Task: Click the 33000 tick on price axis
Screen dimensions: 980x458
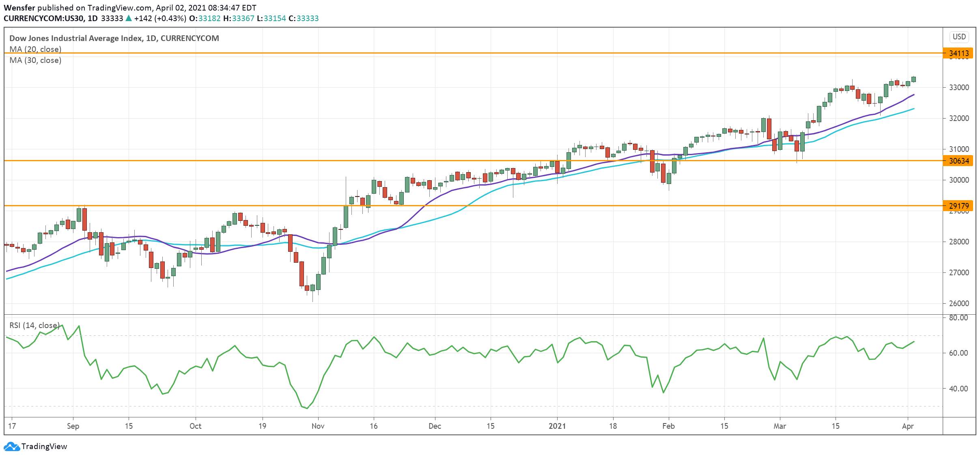Action: (958, 87)
